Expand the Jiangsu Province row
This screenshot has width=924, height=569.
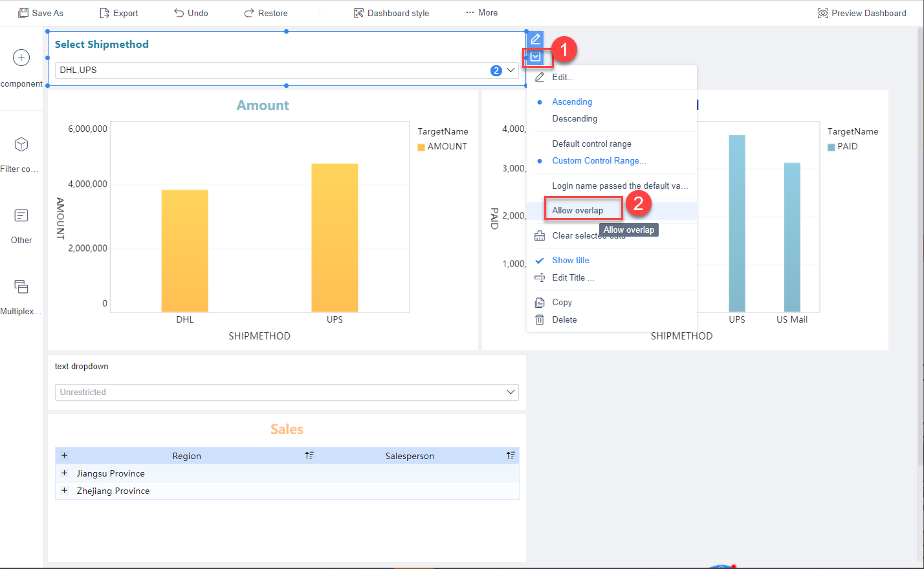64,473
